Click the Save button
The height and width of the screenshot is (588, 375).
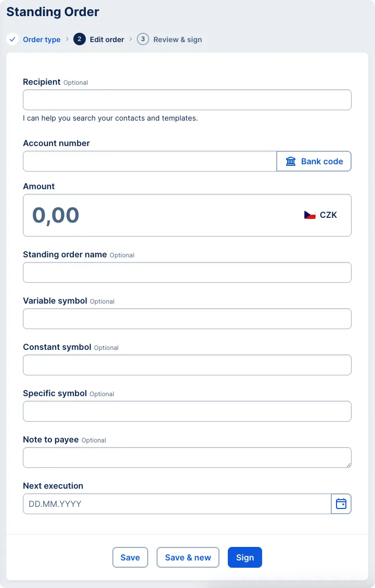click(x=130, y=557)
